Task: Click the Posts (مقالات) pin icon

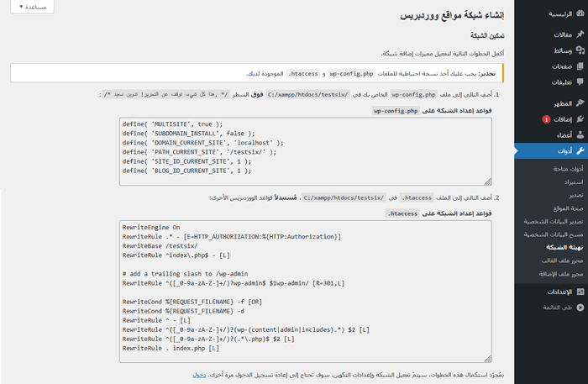Action: point(580,34)
